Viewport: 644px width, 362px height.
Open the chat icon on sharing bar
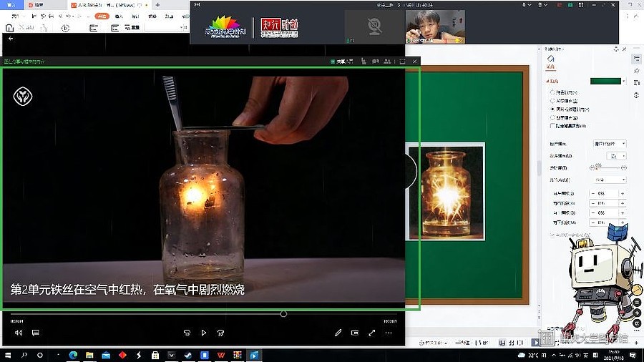376,61
